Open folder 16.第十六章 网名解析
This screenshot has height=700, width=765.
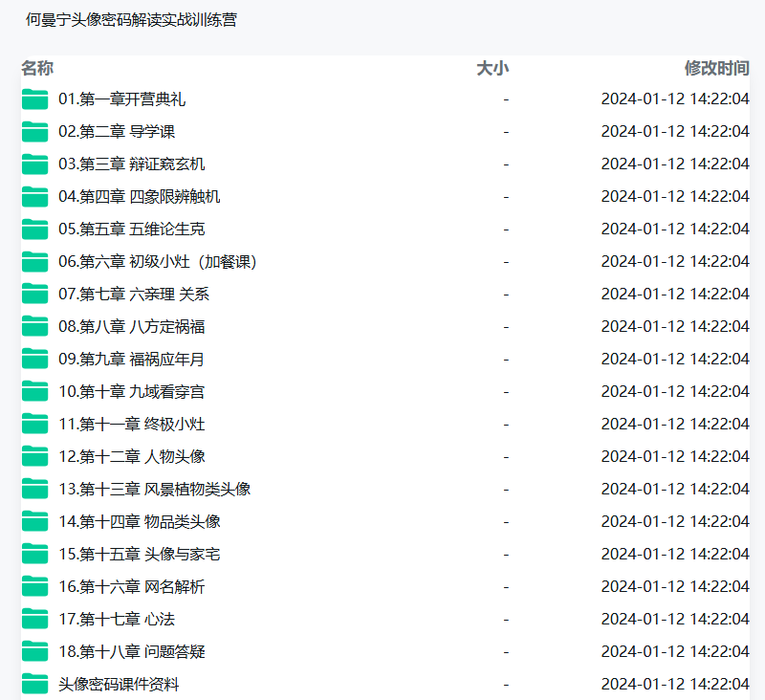pos(131,586)
